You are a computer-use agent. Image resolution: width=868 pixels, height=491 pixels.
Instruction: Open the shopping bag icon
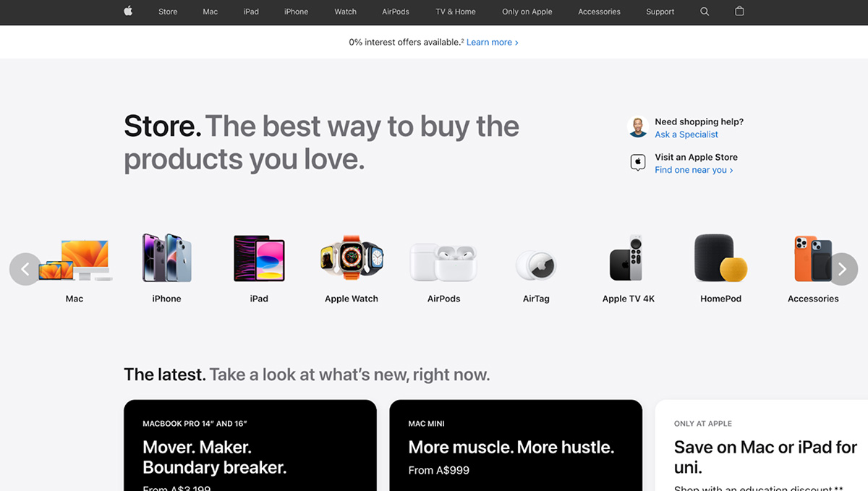pos(739,11)
